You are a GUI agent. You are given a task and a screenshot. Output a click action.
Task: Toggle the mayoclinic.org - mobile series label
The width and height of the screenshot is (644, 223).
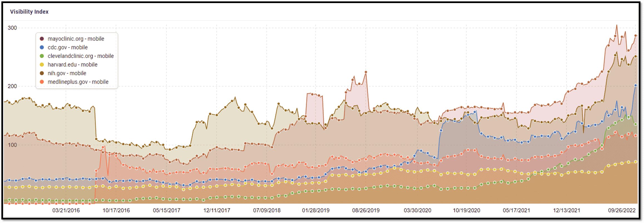tap(76, 39)
